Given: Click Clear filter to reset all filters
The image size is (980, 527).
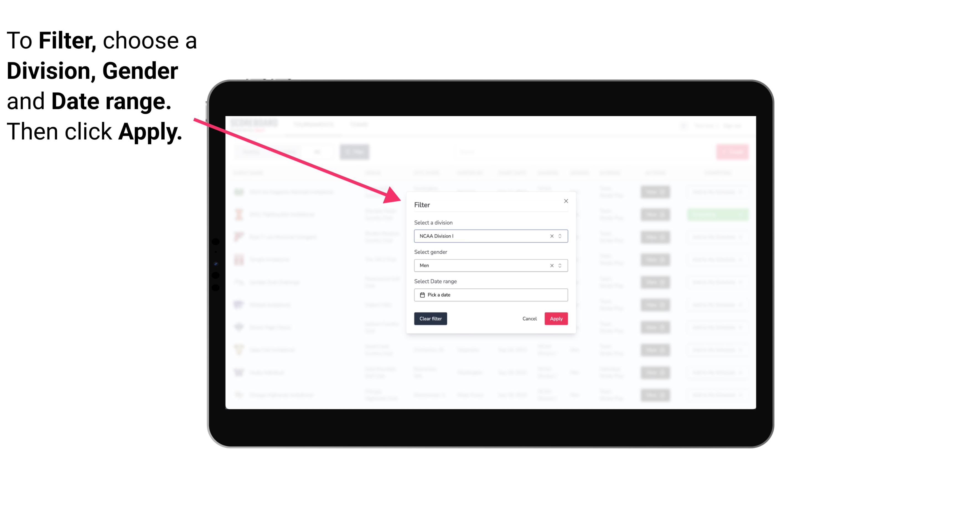Looking at the screenshot, I should [x=431, y=319].
